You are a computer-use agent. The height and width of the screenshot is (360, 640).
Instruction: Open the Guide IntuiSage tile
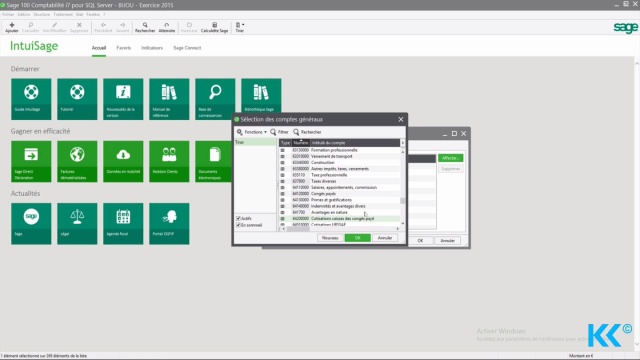pos(31,99)
